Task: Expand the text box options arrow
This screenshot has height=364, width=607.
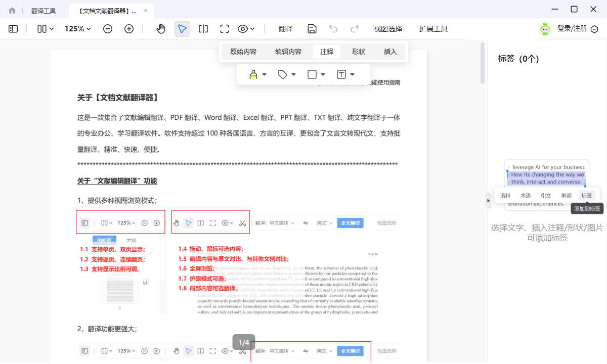Action: 353,74
